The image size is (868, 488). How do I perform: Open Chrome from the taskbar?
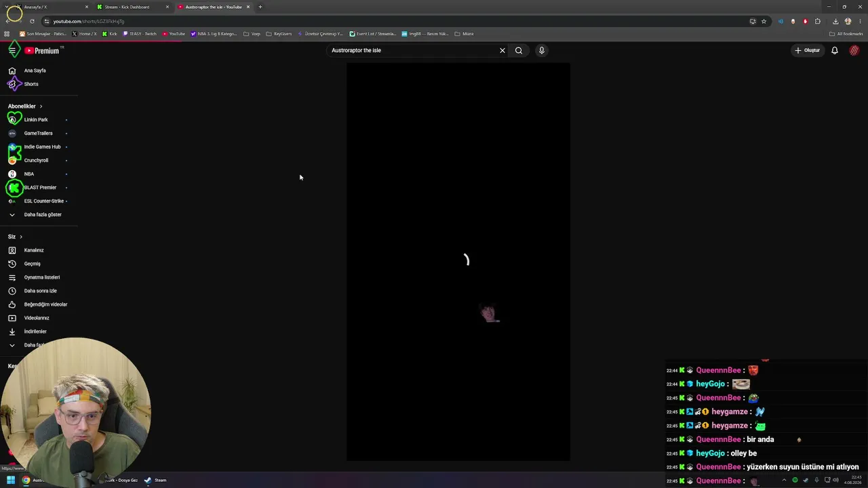(x=26, y=480)
